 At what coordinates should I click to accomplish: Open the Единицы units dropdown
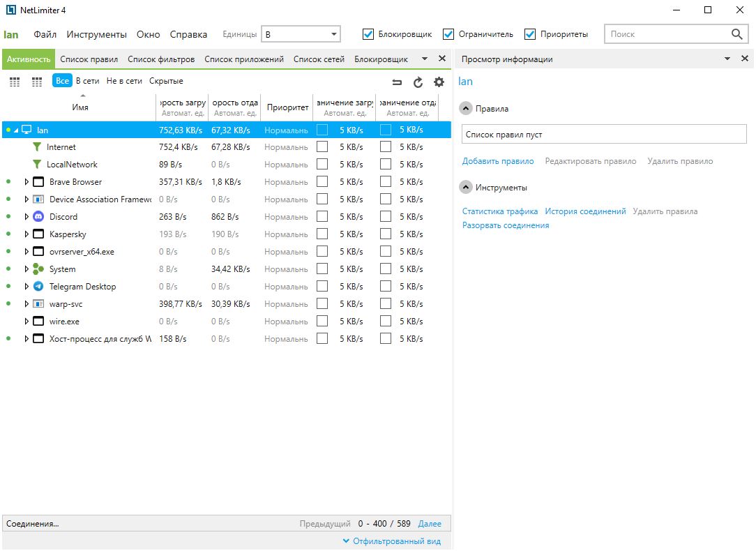(x=301, y=34)
